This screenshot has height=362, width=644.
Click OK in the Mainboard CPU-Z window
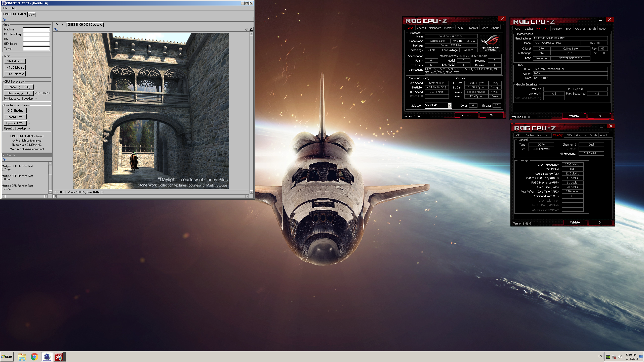pyautogui.click(x=599, y=116)
